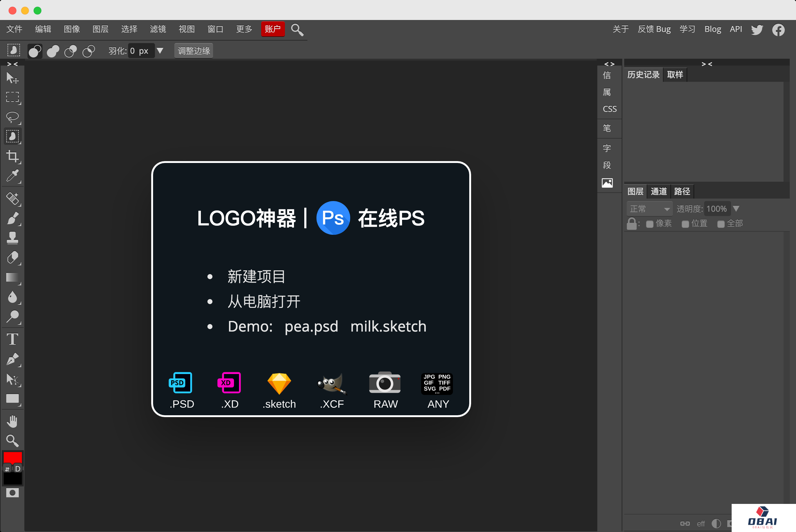The width and height of the screenshot is (796, 532).
Task: Click the PSD format icon
Action: [180, 383]
